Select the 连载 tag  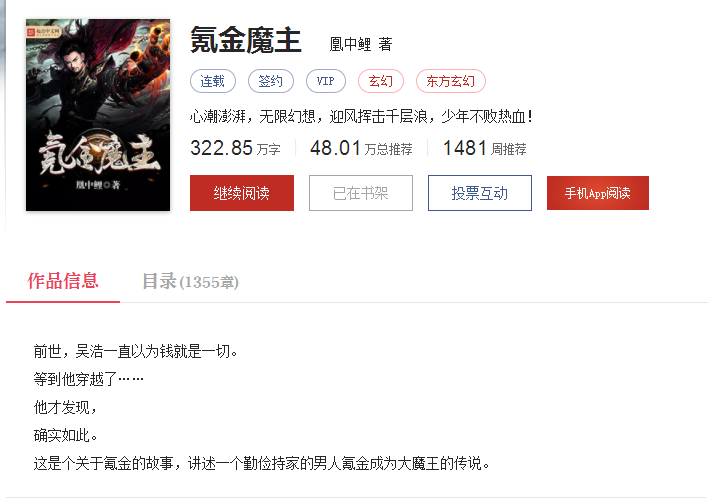tap(213, 81)
